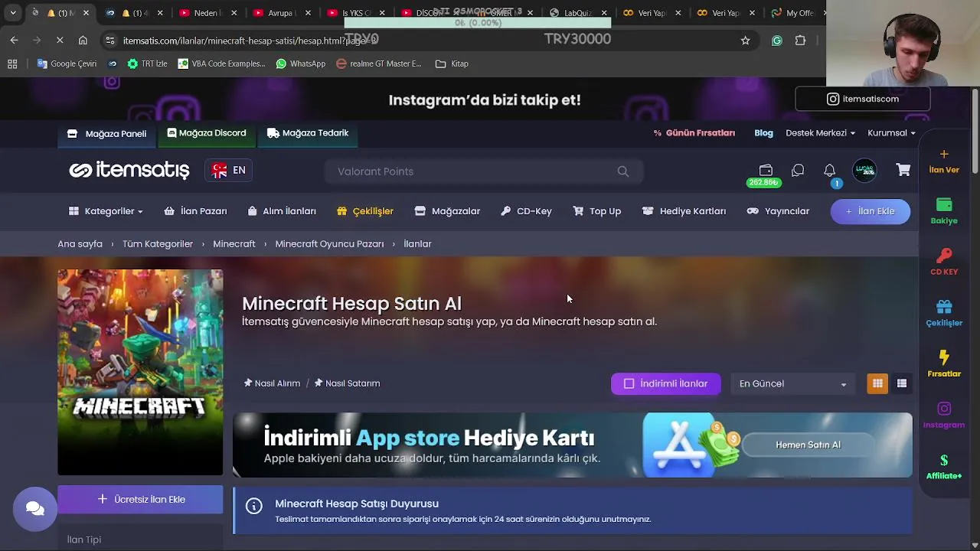Tick the İndirimli İlanlar checkbox

tap(629, 383)
